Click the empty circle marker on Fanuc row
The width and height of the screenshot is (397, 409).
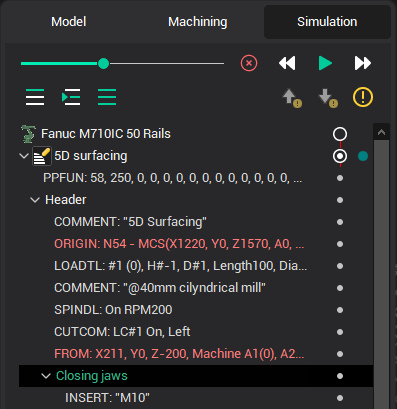point(340,134)
